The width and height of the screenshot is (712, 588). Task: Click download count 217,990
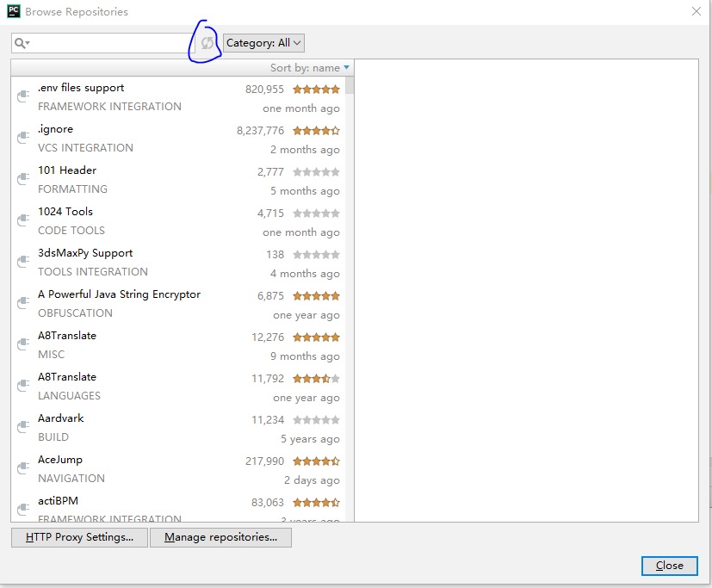[264, 461]
